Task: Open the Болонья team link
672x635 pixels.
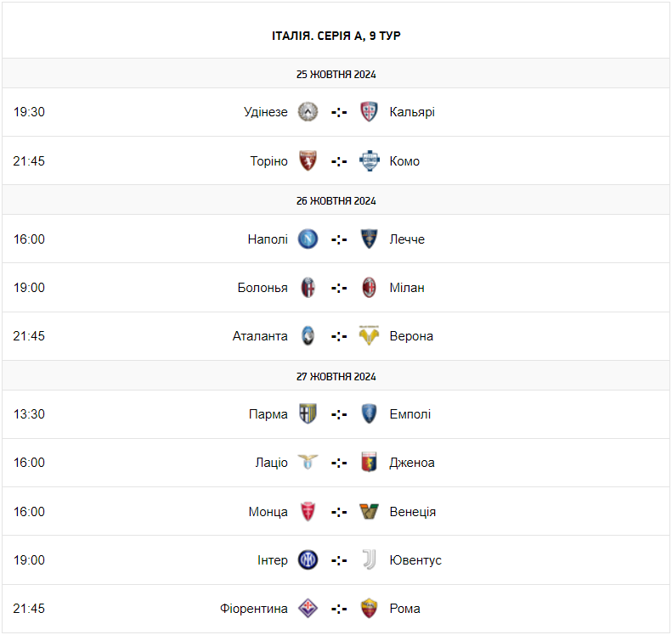Action: (x=263, y=288)
